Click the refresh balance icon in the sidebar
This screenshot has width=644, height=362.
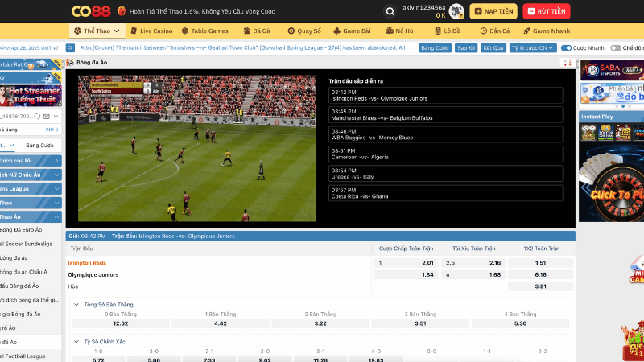click(x=37, y=117)
